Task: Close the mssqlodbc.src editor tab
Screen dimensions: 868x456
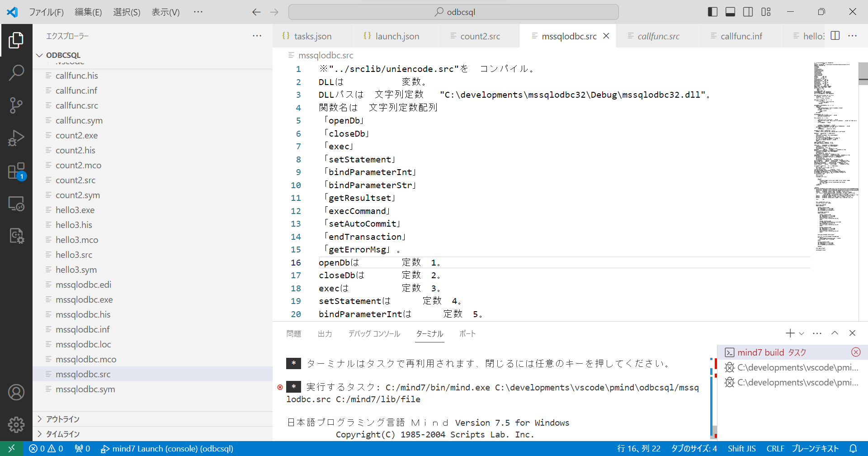Action: [x=606, y=36]
